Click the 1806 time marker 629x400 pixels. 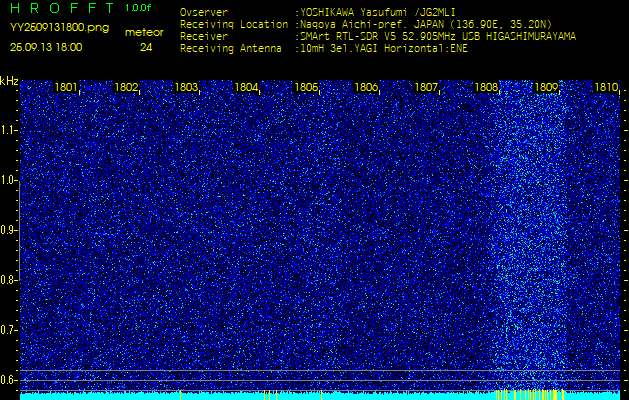[366, 88]
